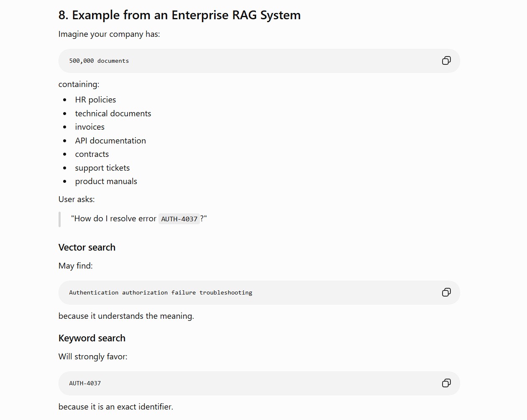
Task: Copy the '500,000 documents' code block
Action: (x=446, y=61)
